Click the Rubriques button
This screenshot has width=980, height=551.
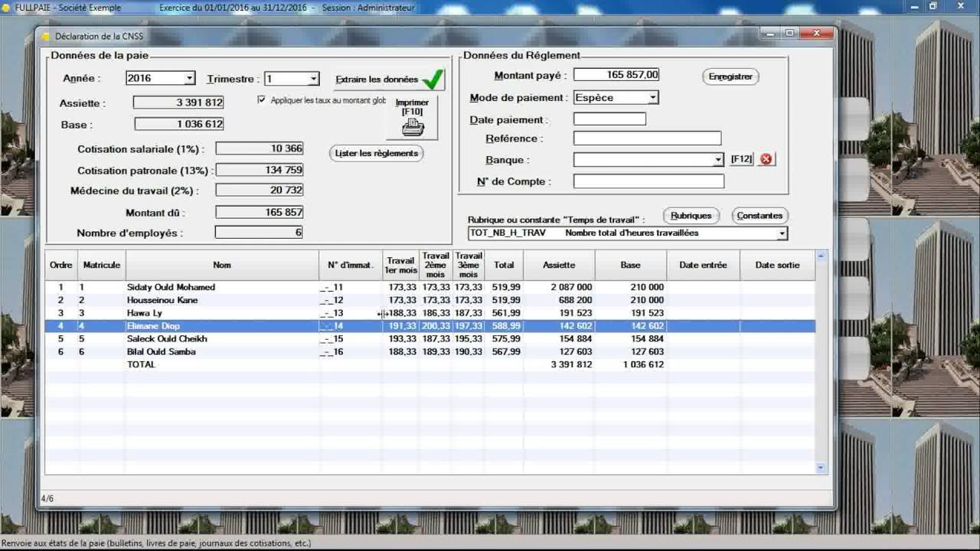[691, 216]
